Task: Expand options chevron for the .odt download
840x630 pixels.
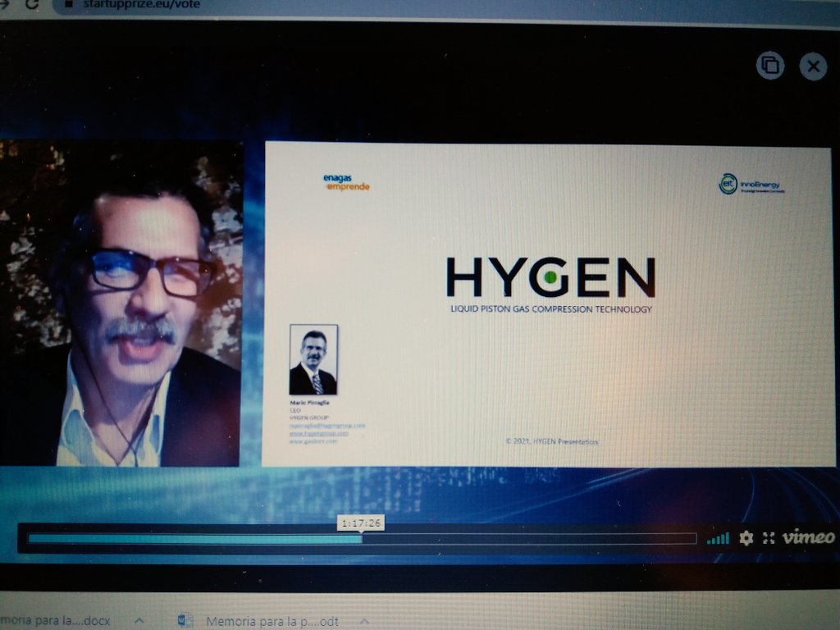Action: pyautogui.click(x=364, y=622)
